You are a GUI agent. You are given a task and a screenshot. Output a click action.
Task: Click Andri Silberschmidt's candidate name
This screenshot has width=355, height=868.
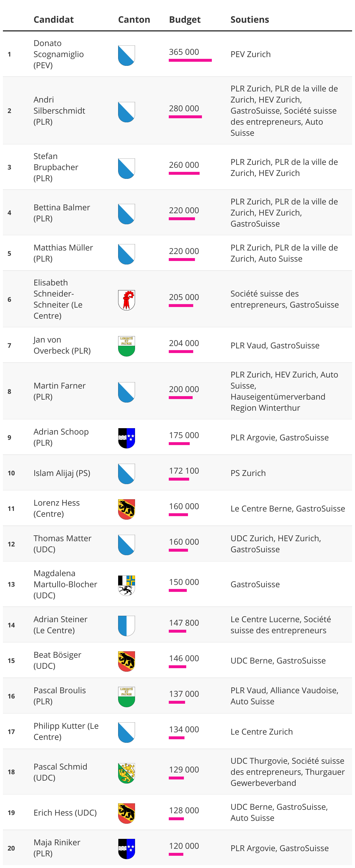pos(59,110)
